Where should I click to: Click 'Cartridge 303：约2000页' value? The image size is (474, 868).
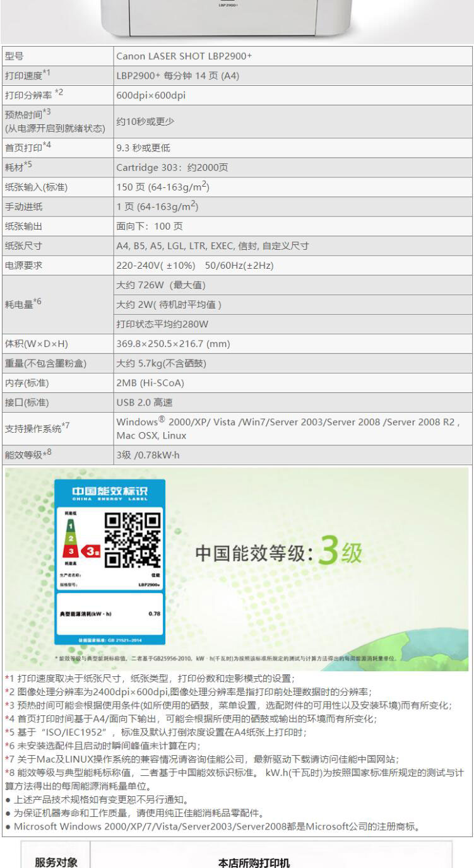(172, 168)
